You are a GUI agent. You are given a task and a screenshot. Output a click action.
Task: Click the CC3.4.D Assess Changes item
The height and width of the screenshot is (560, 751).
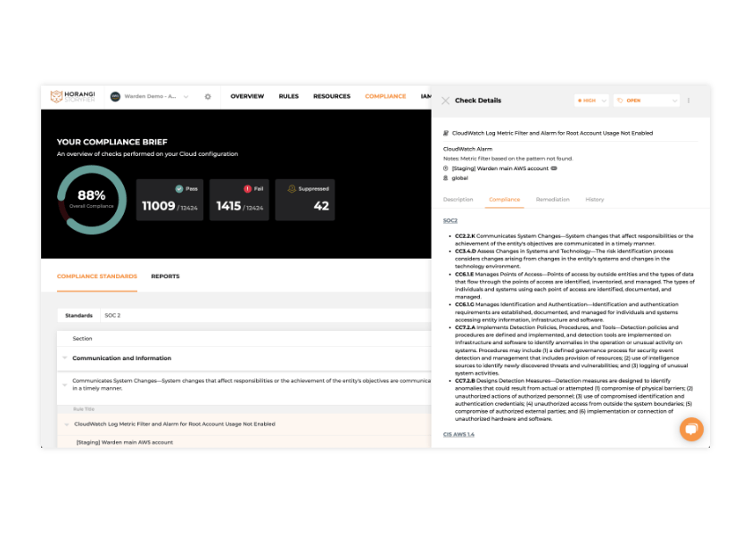565,259
